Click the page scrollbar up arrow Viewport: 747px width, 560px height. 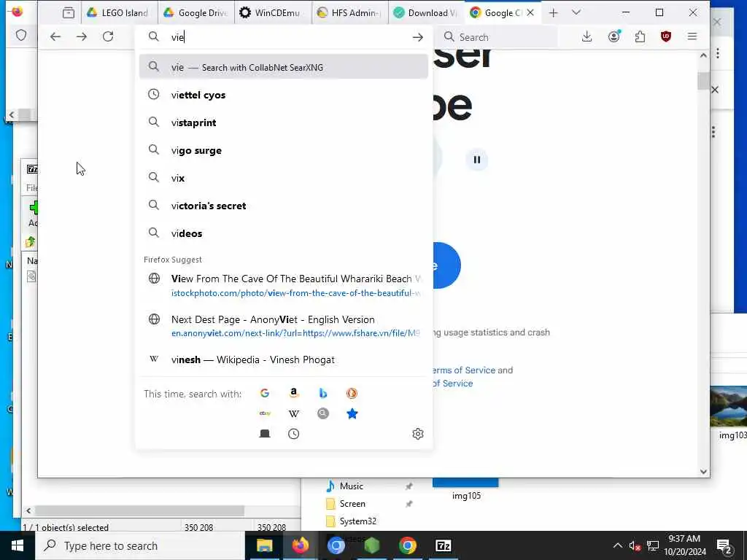(x=704, y=55)
